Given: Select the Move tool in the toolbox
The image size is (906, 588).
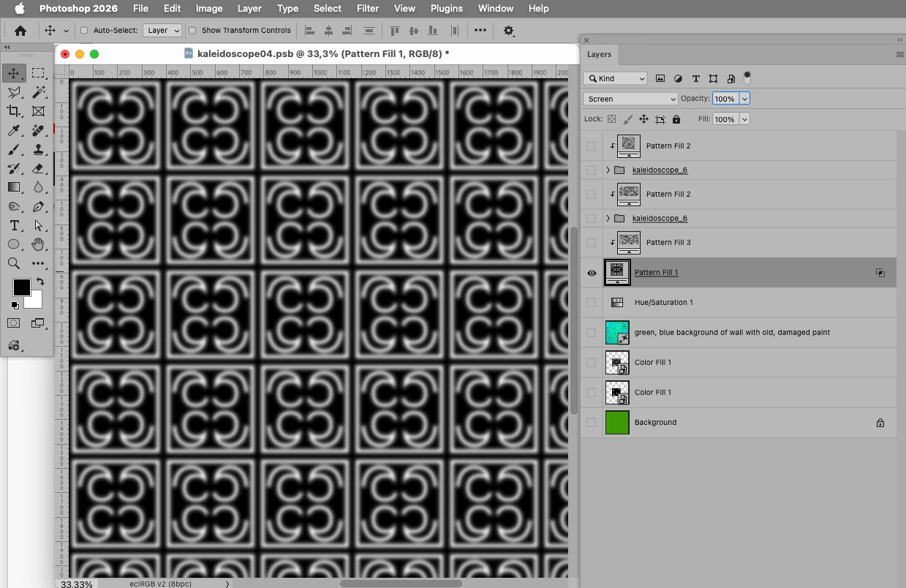Looking at the screenshot, I should [14, 73].
